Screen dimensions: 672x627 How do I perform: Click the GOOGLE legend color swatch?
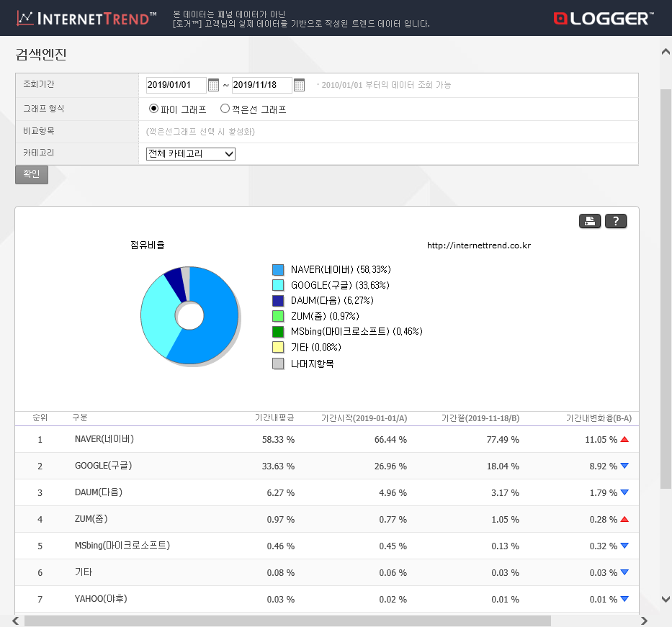tap(278, 285)
